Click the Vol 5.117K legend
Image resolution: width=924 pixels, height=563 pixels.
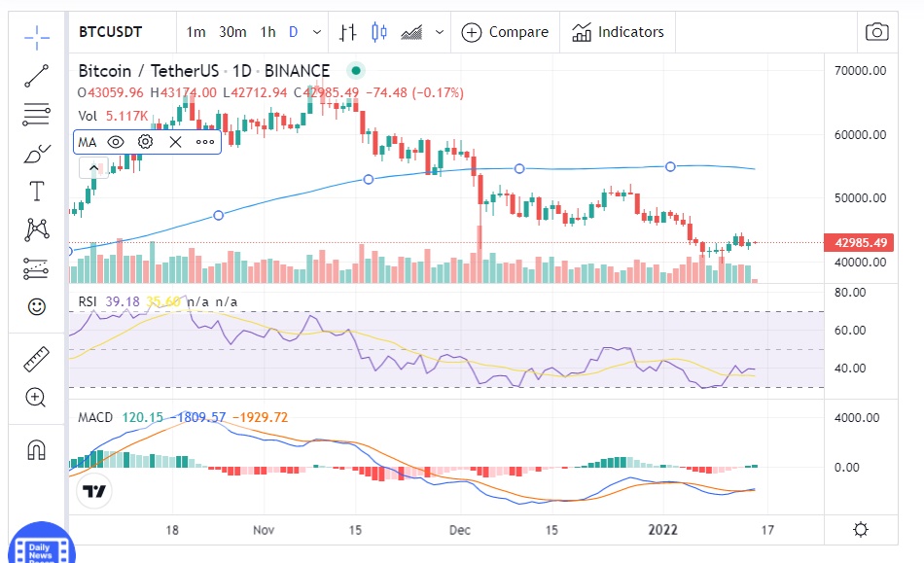tap(113, 116)
